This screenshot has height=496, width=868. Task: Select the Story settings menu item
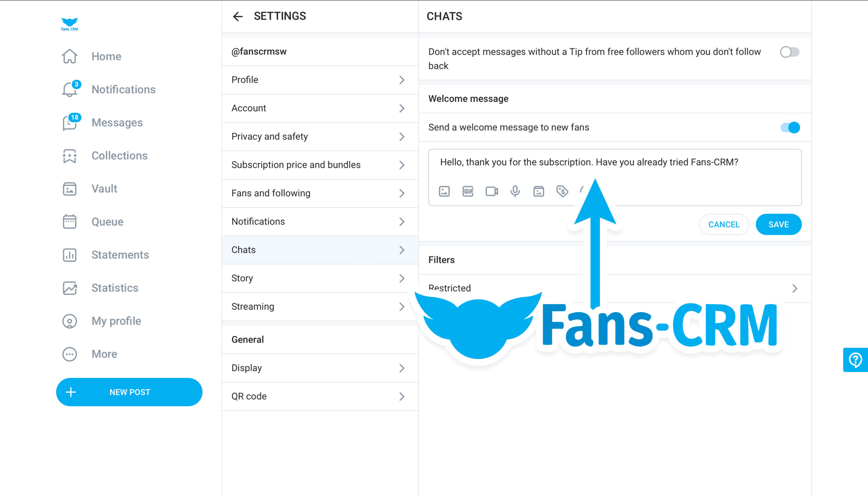pyautogui.click(x=318, y=278)
